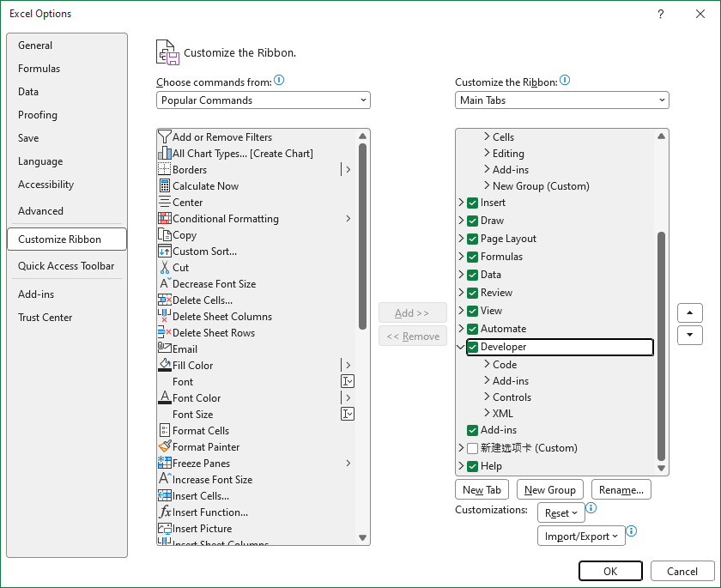The image size is (721, 588).
Task: Switch to the Quick Access Toolbar category
Action: pyautogui.click(x=66, y=266)
